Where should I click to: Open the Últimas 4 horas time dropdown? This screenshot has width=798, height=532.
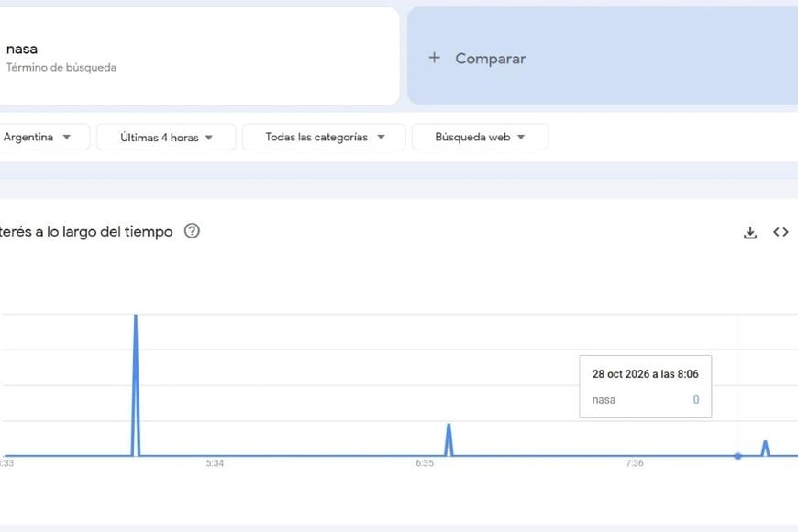pyautogui.click(x=166, y=137)
